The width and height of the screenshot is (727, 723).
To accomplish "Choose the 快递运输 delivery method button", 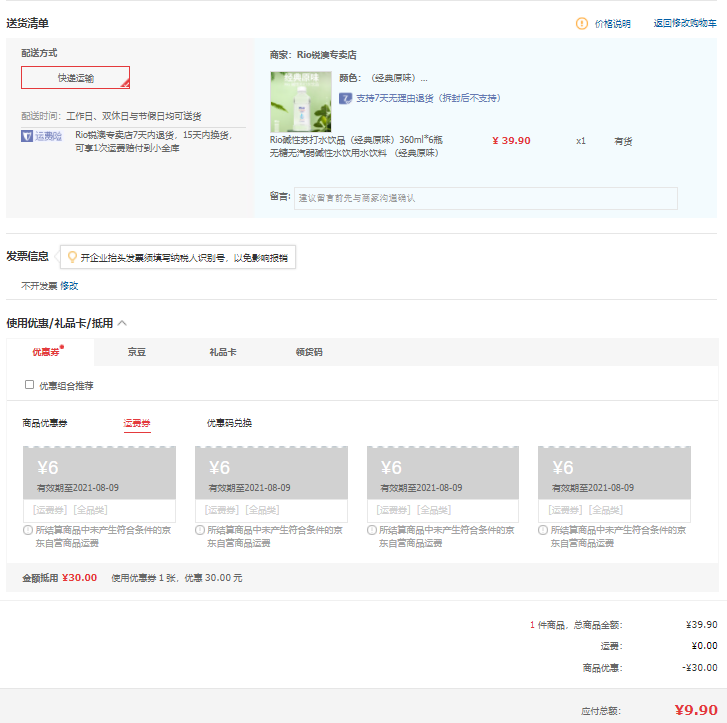I will point(76,78).
